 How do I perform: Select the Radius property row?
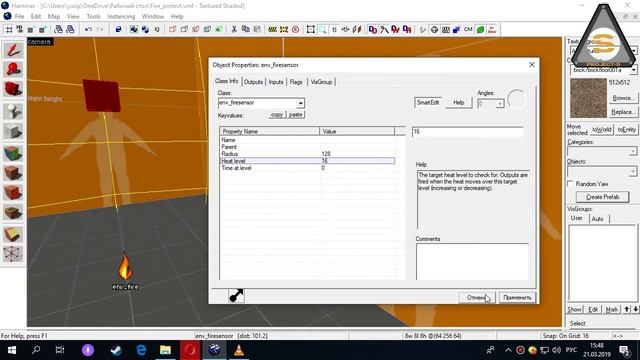coord(307,154)
